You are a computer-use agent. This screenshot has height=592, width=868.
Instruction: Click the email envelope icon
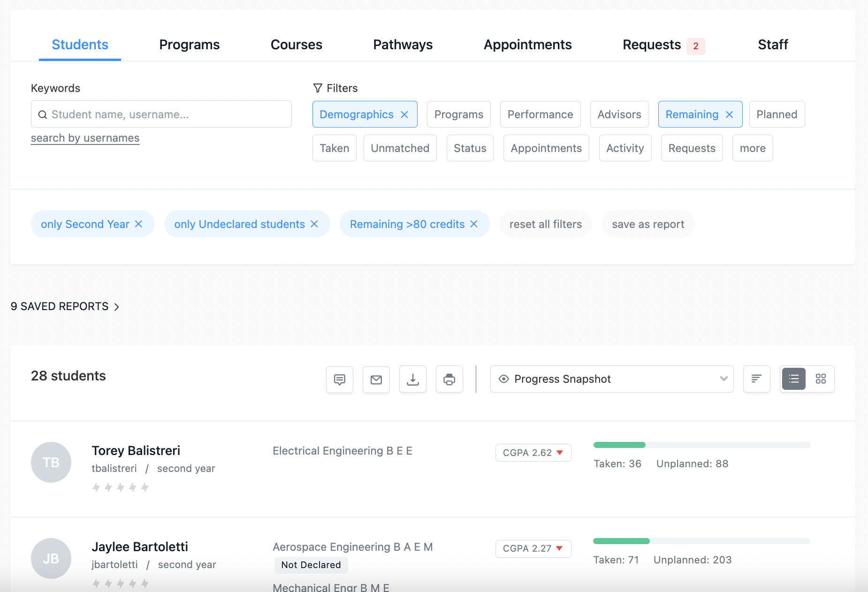point(376,379)
